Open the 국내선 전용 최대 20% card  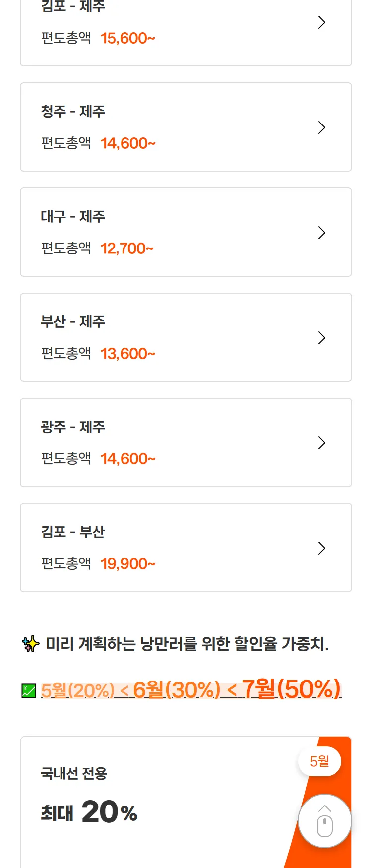(186, 802)
